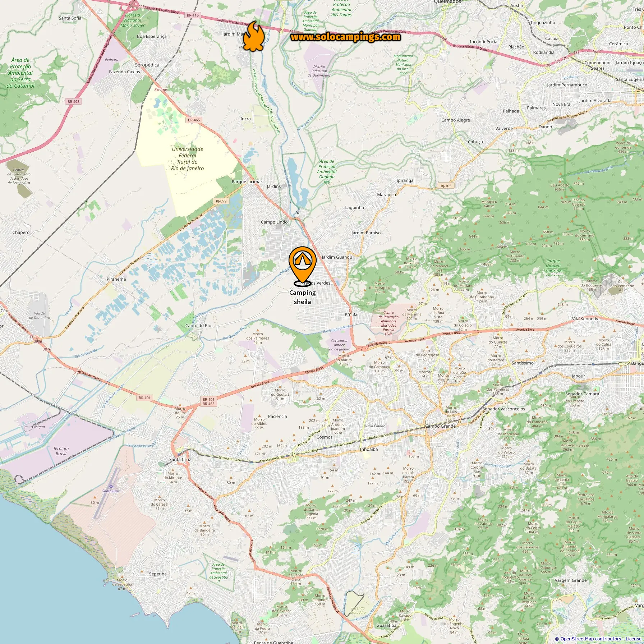The height and width of the screenshot is (644, 644).
Task: Click the BR-493 highway shield
Action: tap(74, 102)
